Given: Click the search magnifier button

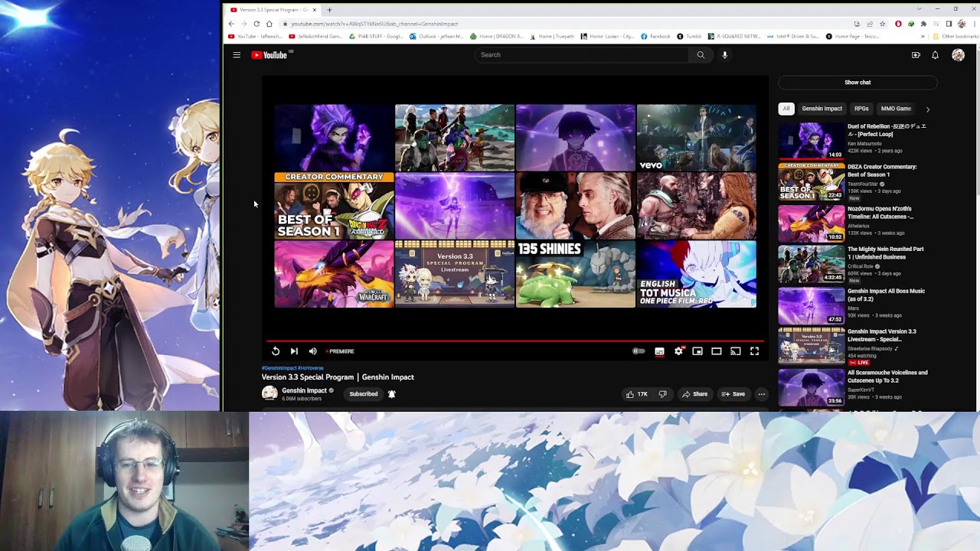Looking at the screenshot, I should pos(701,55).
